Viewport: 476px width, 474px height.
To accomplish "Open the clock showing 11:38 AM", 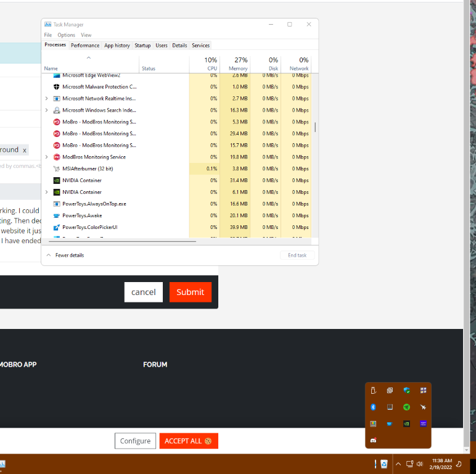I will click(441, 464).
